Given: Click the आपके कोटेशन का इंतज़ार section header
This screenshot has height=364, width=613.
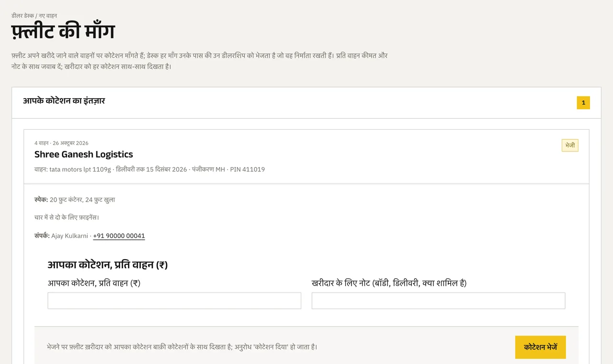Looking at the screenshot, I should (64, 101).
